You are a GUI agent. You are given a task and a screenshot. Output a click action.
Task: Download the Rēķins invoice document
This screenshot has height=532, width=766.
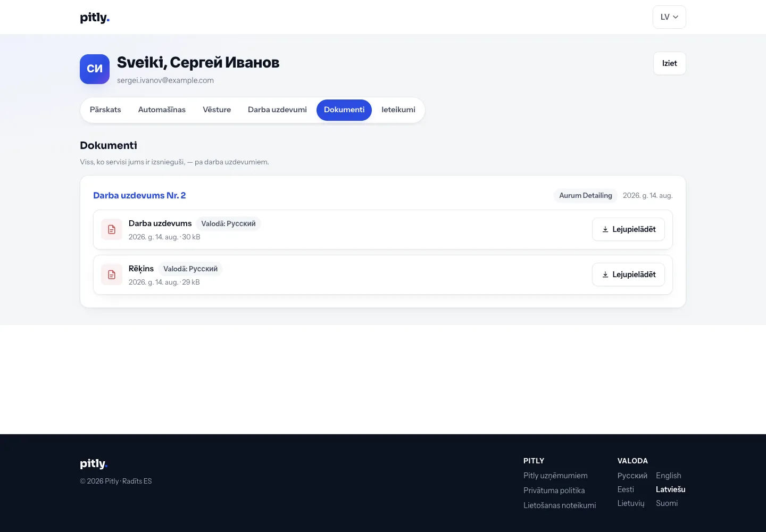628,275
